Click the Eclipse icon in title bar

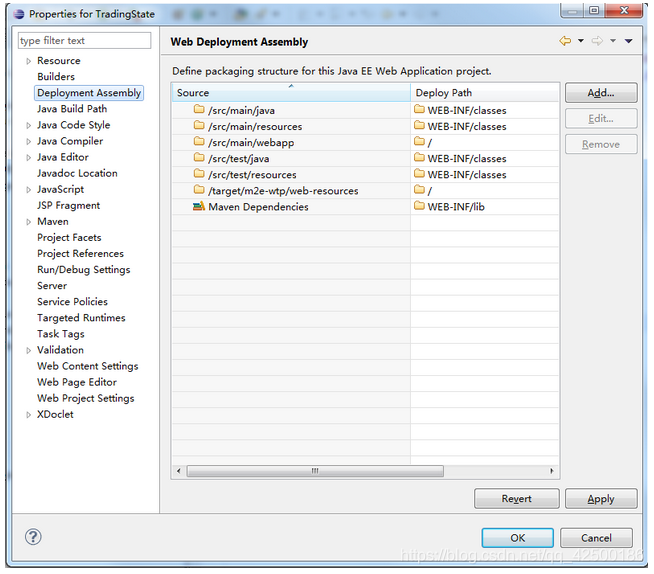click(x=19, y=14)
